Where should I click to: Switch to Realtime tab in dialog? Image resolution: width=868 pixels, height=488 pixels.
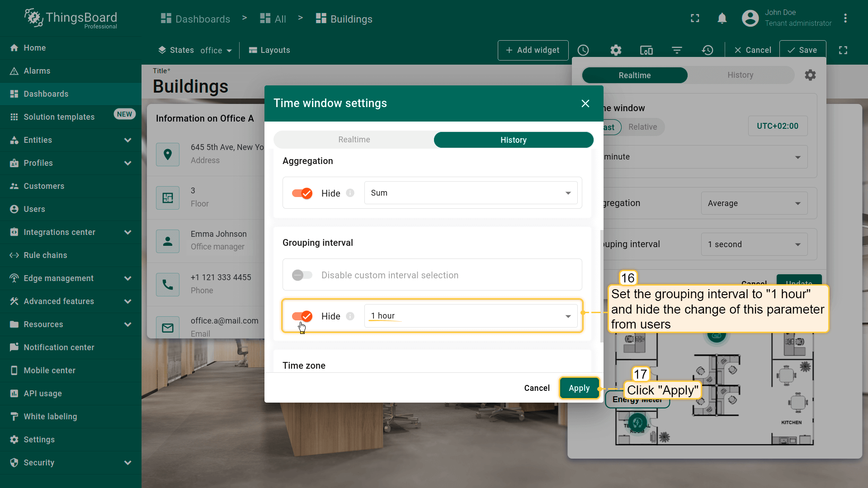354,140
